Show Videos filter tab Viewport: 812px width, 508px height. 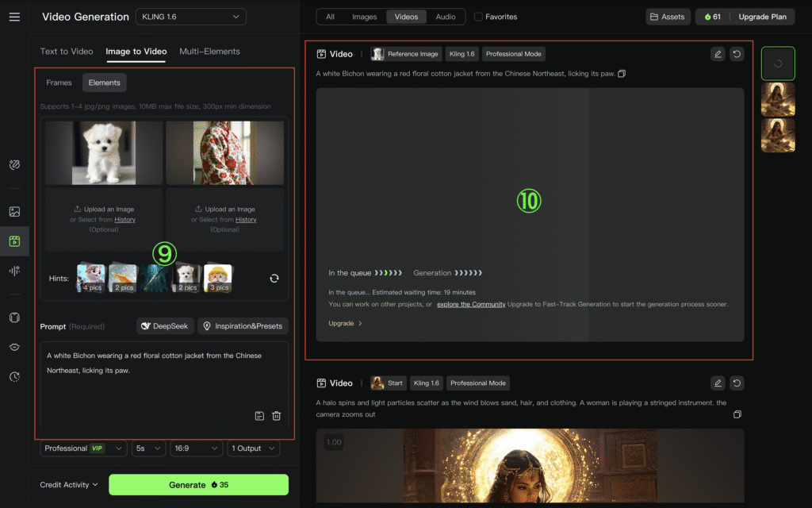407,17
